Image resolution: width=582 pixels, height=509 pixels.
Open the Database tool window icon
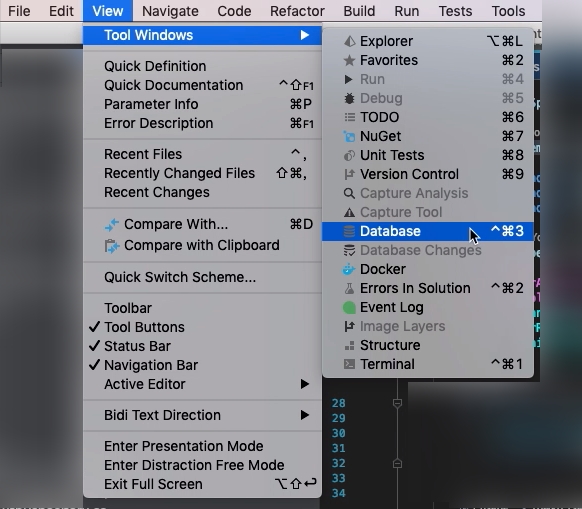(349, 231)
